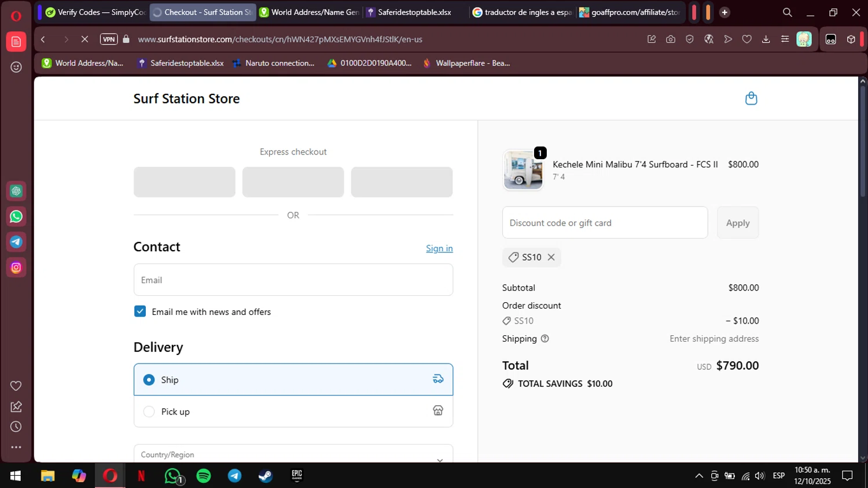Open WhatsApp in Opera sidebar
Viewport: 868px width, 488px height.
coord(16,217)
